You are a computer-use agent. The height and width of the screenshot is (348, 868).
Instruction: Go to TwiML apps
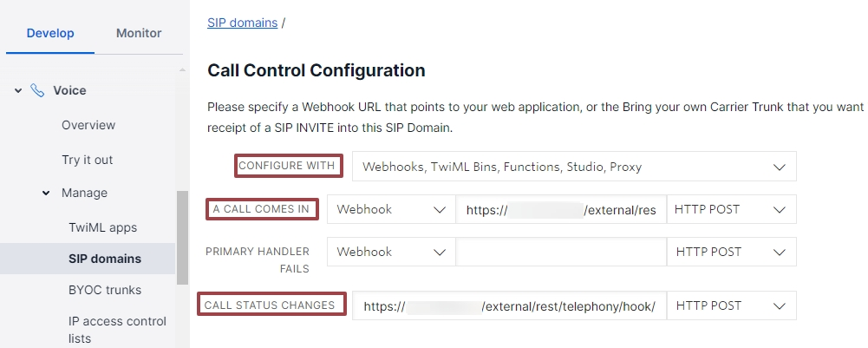click(102, 227)
